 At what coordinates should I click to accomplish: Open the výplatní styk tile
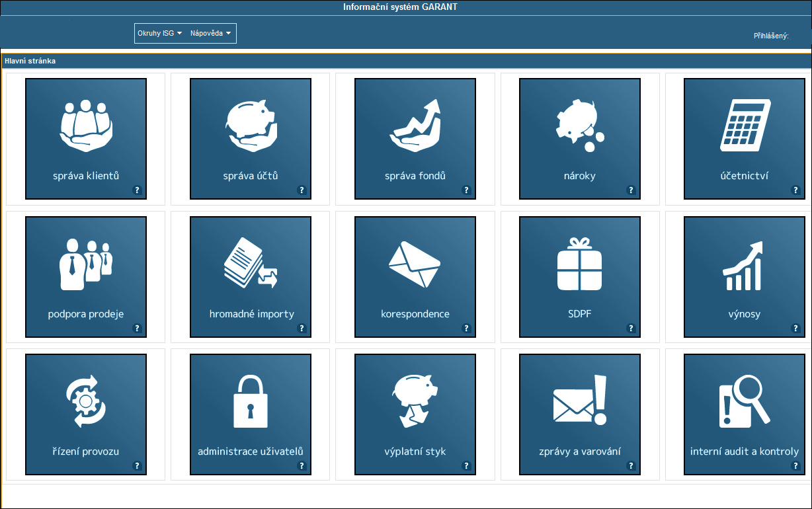pos(415,414)
